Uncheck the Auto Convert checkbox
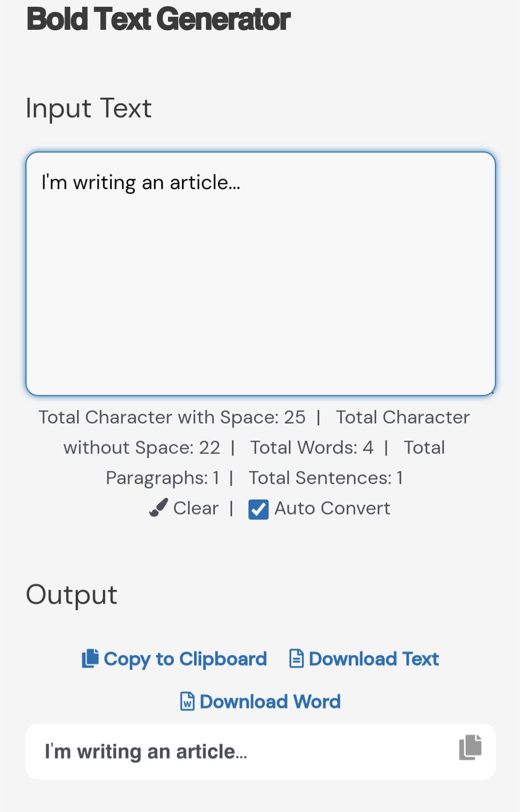This screenshot has width=520, height=812. coord(259,509)
